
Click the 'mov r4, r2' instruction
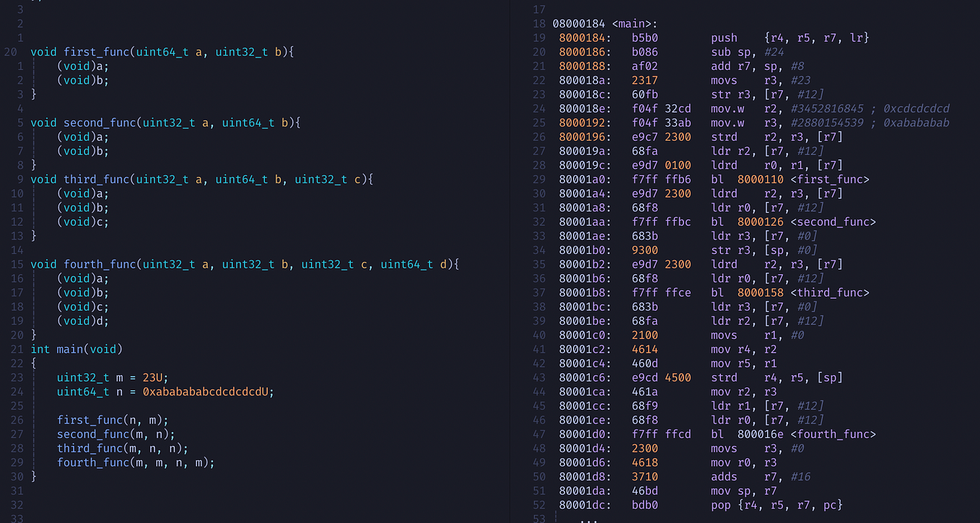744,349
